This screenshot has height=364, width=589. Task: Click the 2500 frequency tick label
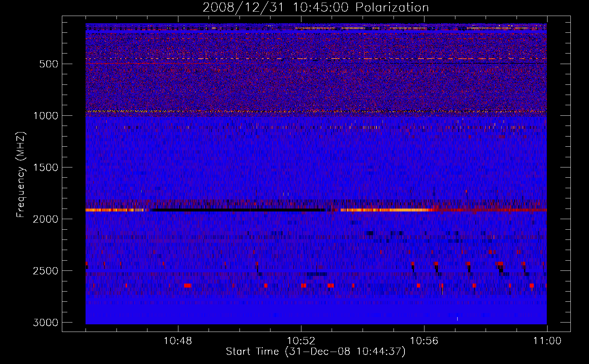coord(46,271)
